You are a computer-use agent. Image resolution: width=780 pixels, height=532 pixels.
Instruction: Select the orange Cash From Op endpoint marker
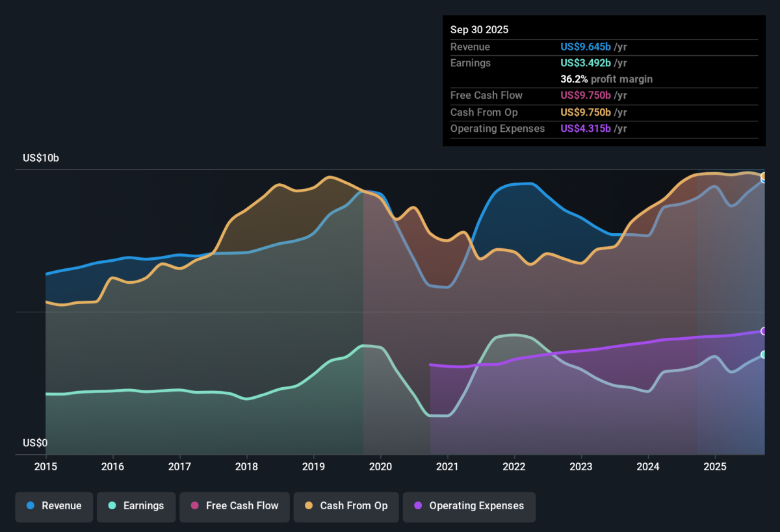(x=764, y=176)
